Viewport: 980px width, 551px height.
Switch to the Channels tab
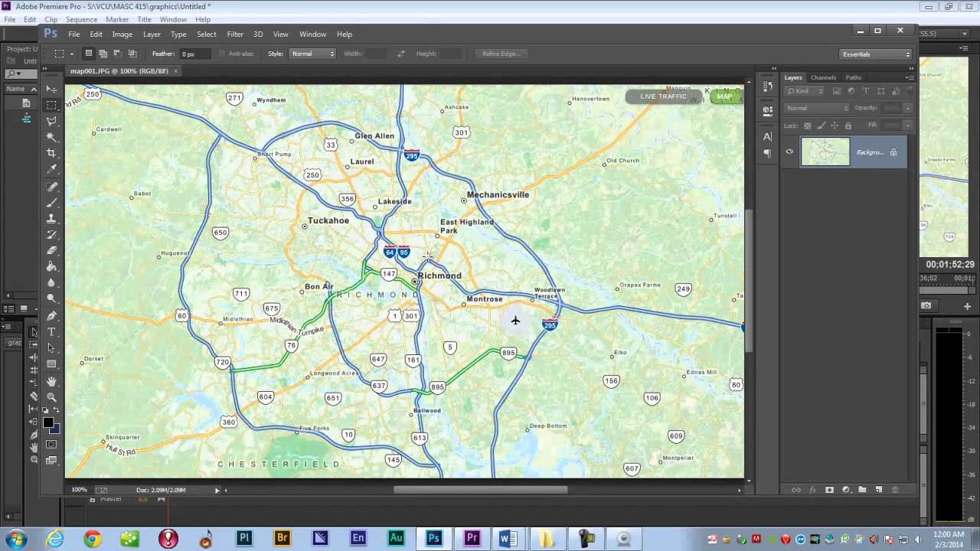823,77
